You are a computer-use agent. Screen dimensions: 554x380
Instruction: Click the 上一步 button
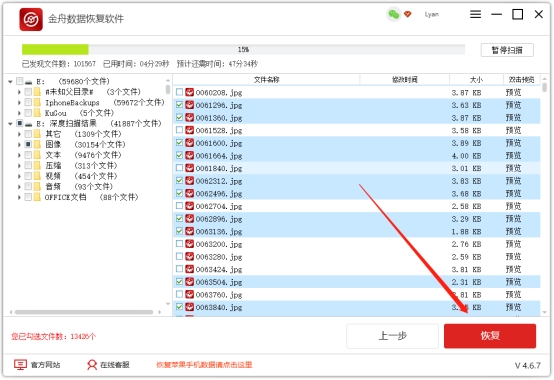393,336
